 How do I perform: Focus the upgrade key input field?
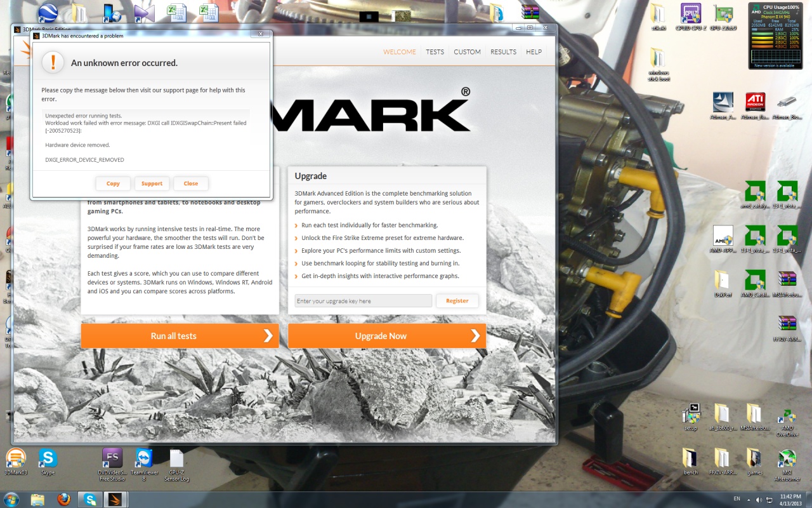click(363, 301)
